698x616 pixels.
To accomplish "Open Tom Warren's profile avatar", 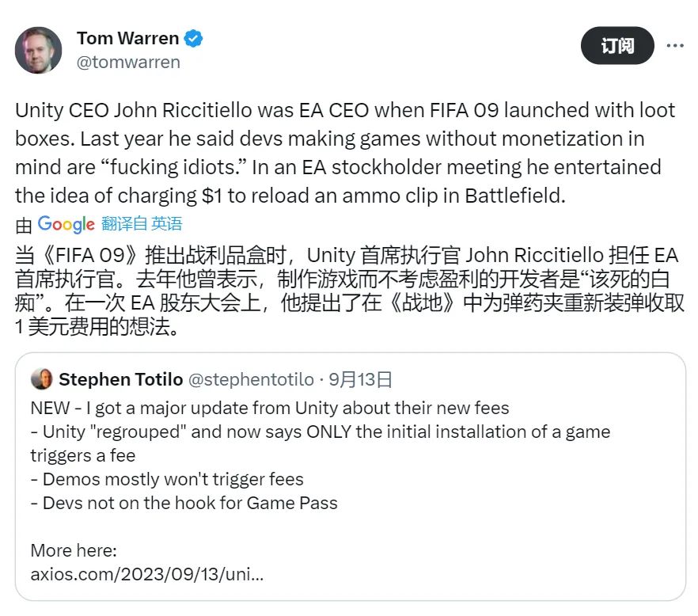I will 38,51.
